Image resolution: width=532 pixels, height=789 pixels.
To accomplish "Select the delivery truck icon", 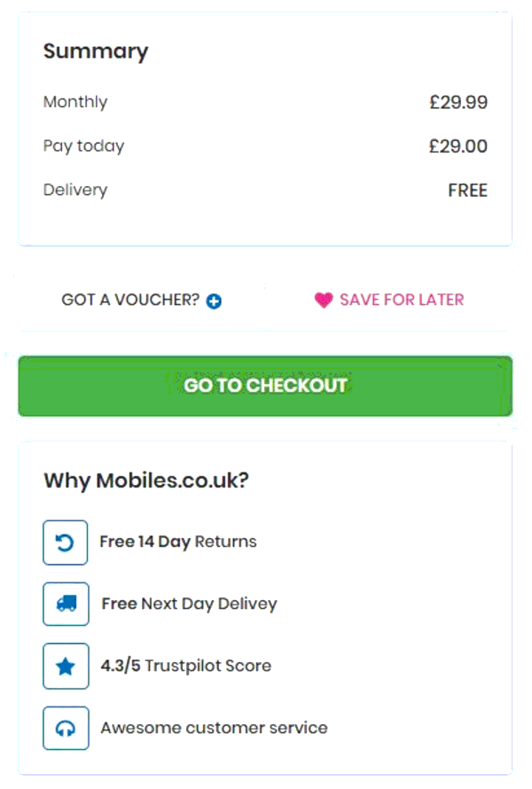I will [66, 604].
